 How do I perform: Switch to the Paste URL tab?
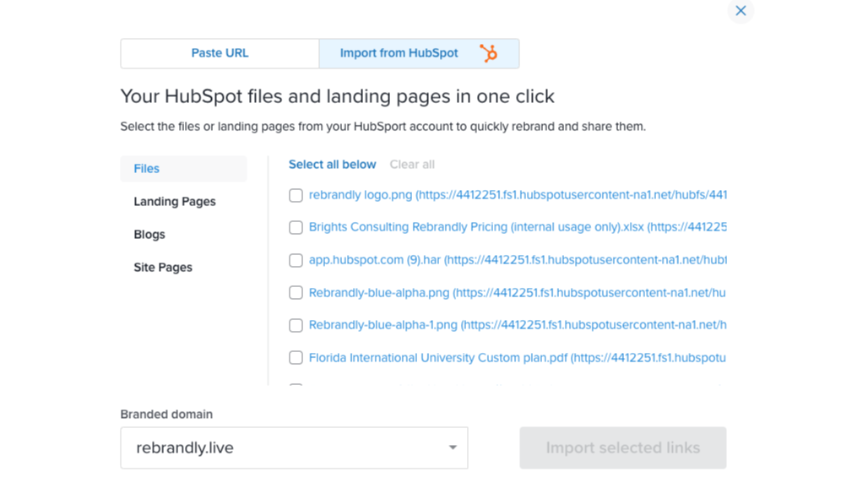pos(220,53)
